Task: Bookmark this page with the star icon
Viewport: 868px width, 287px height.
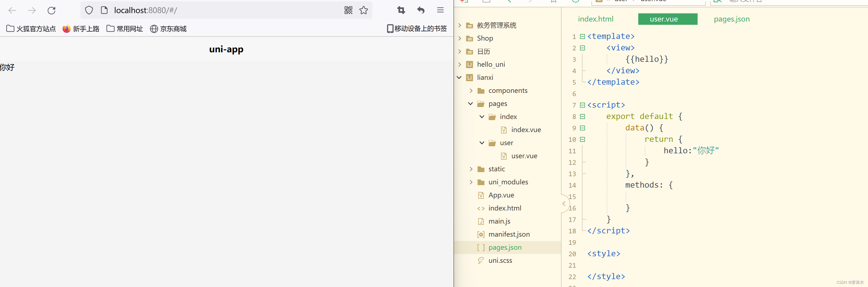Action: (364, 10)
